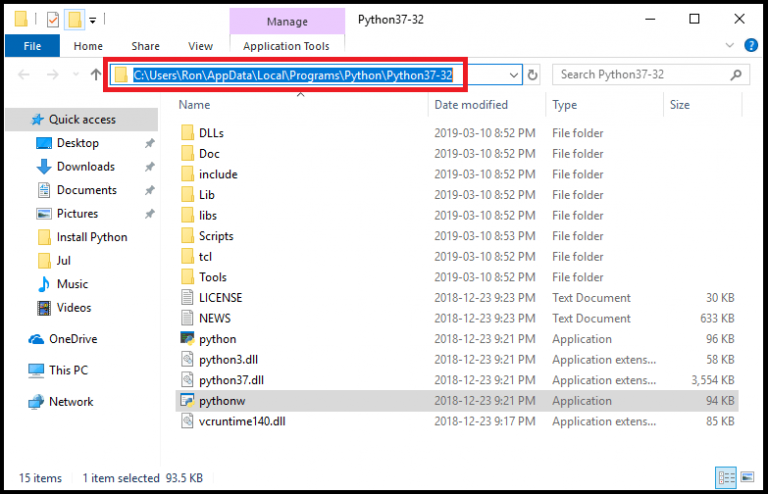768x494 pixels.
Task: Switch to Details view in status bar
Action: click(725, 477)
